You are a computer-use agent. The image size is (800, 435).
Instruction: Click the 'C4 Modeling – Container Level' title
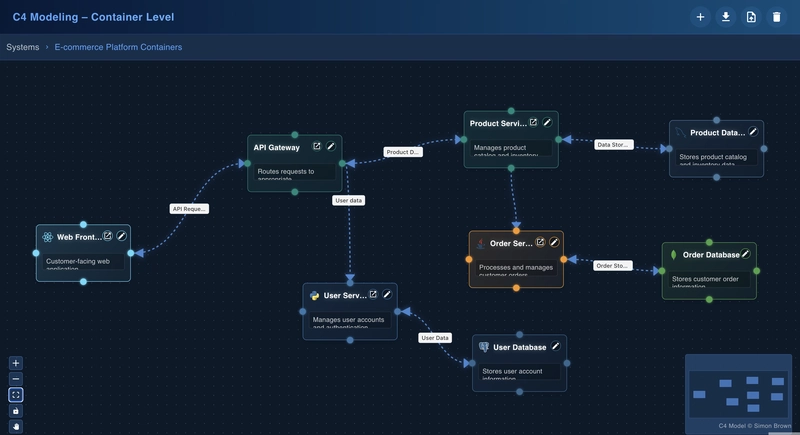pyautogui.click(x=93, y=17)
